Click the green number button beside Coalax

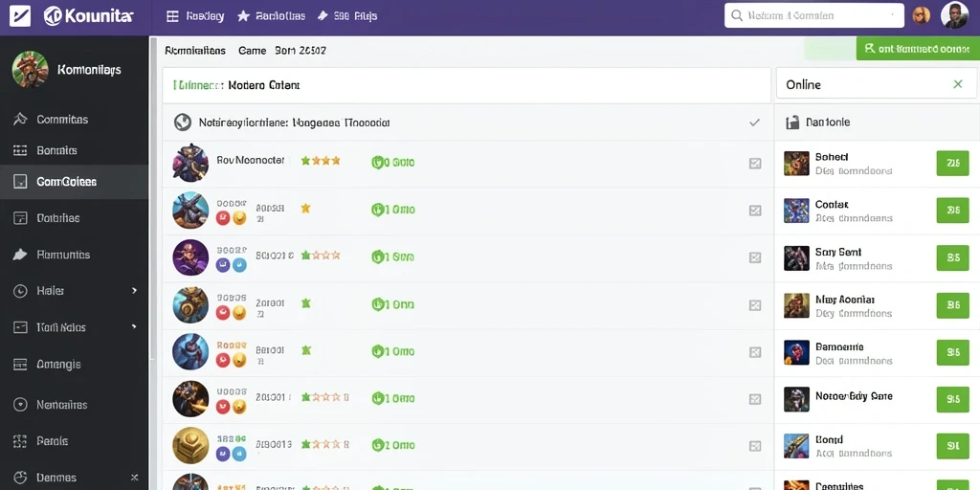click(952, 211)
